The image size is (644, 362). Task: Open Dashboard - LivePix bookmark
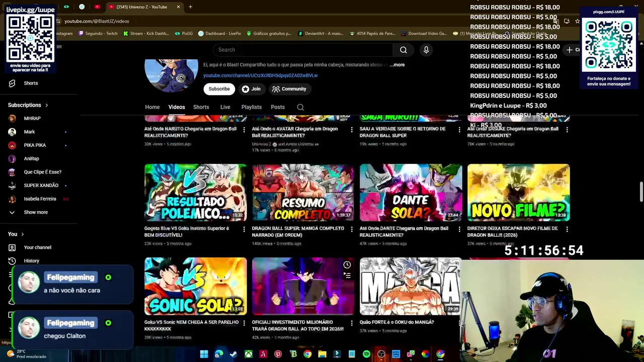[220, 34]
